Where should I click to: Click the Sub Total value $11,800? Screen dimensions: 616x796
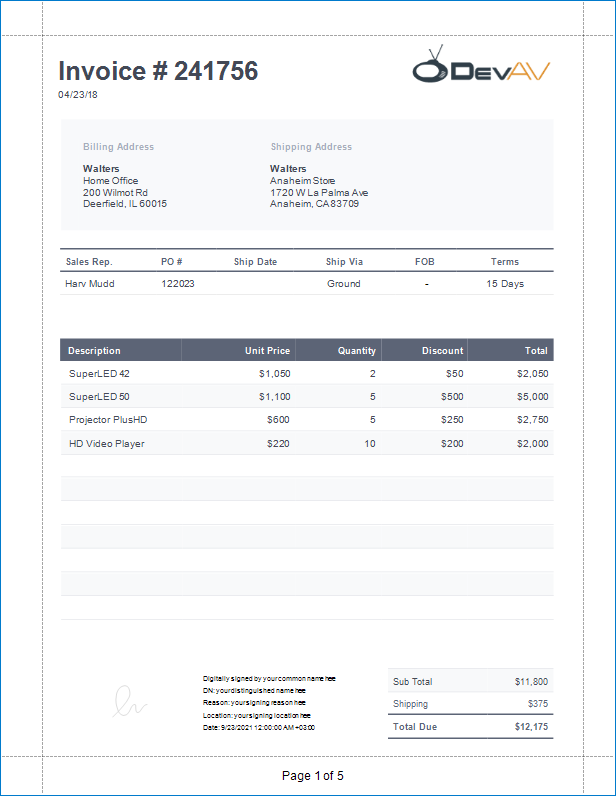coord(531,682)
